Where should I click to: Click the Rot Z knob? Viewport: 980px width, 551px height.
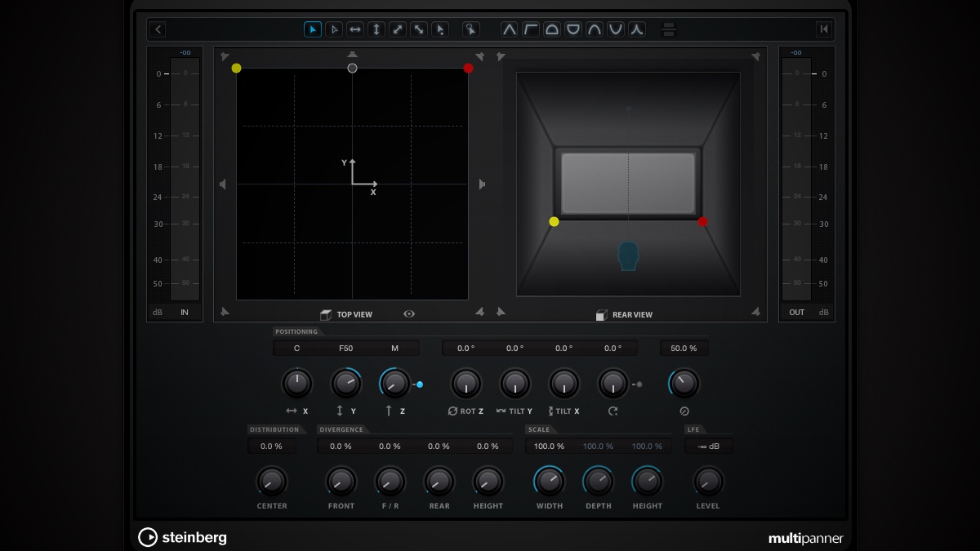pos(466,383)
